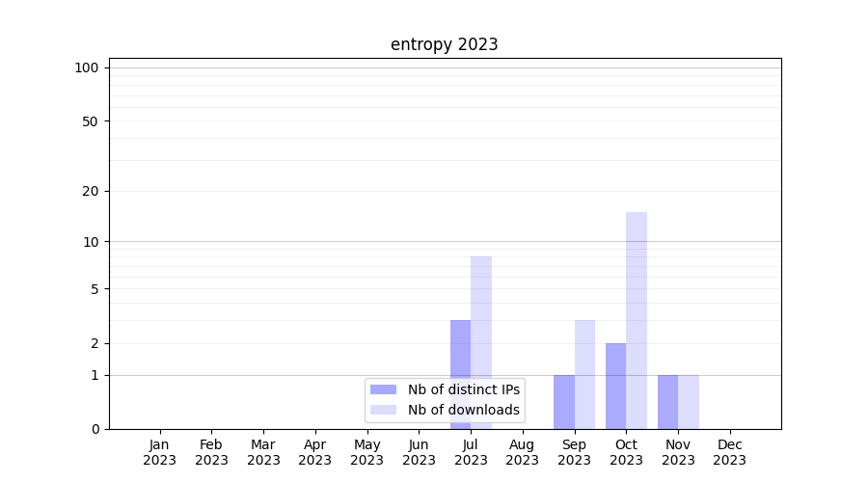
Task: Select the 'Apr 2023' x-axis label
Action: click(x=314, y=452)
